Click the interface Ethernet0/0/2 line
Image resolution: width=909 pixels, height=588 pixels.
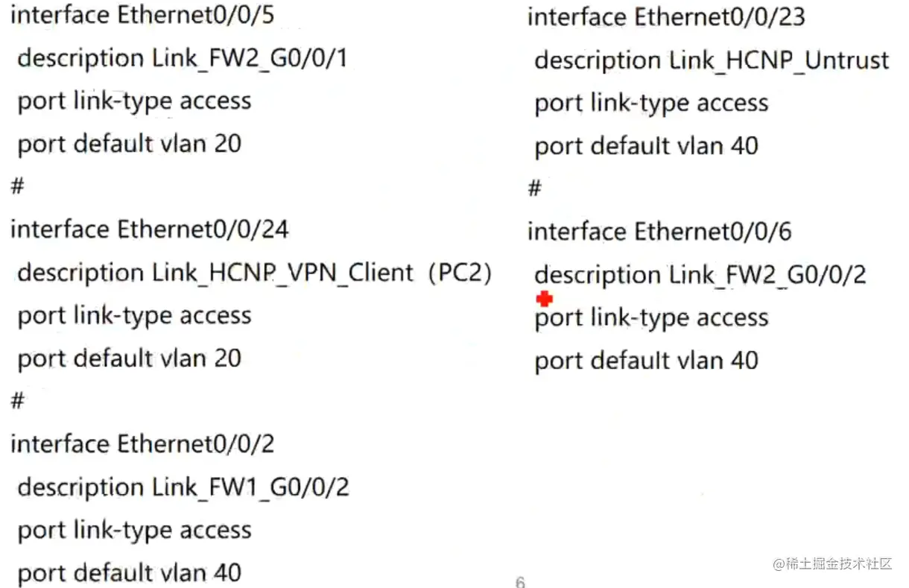pyautogui.click(x=142, y=444)
